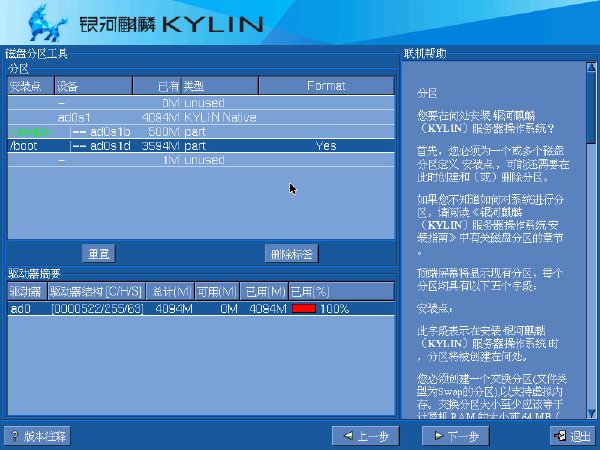Click the 驱动器摘要 section label
The image size is (600, 450).
point(34,273)
